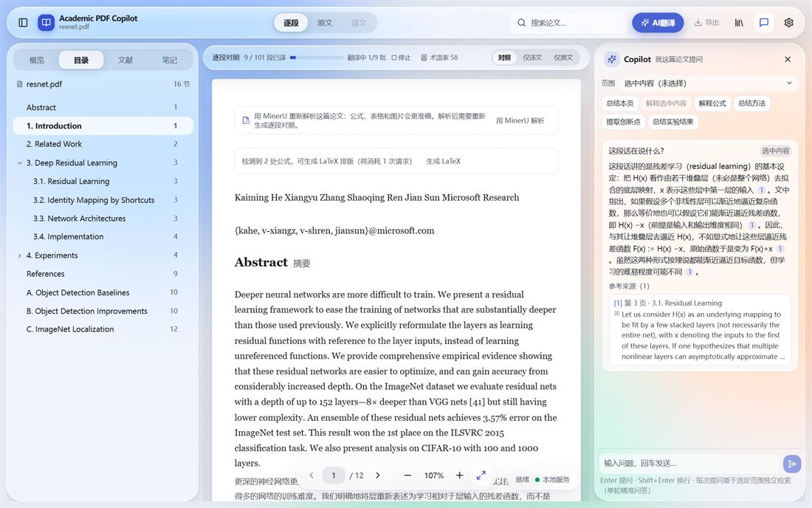
Task: Switch to 原文 view mode
Action: pos(325,23)
